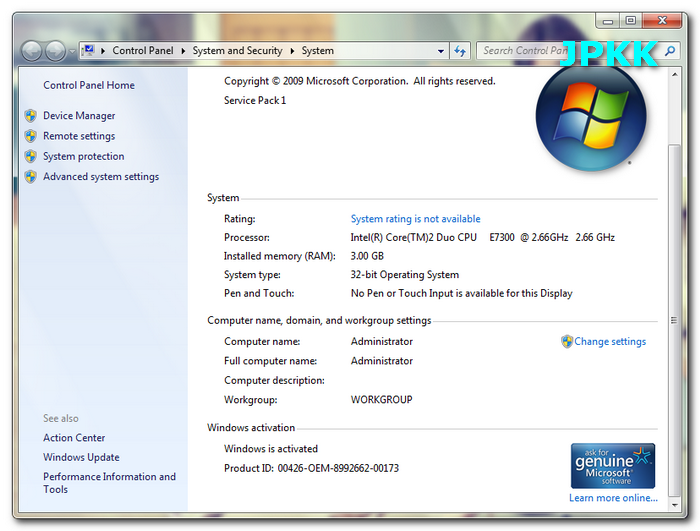Open Windows Update link
Viewport: 700px width, 531px height.
tap(81, 457)
